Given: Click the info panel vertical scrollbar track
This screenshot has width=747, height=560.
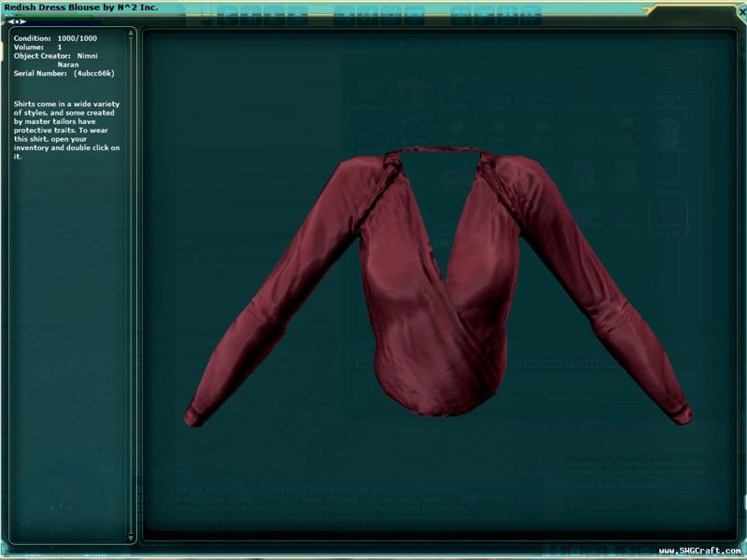Looking at the screenshot, I should 132,280.
